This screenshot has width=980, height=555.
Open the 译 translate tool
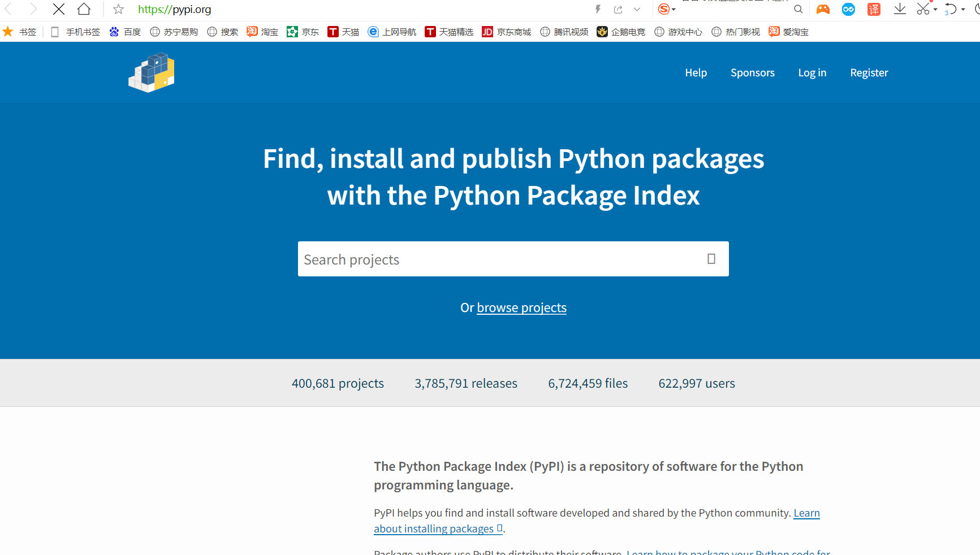(x=874, y=9)
